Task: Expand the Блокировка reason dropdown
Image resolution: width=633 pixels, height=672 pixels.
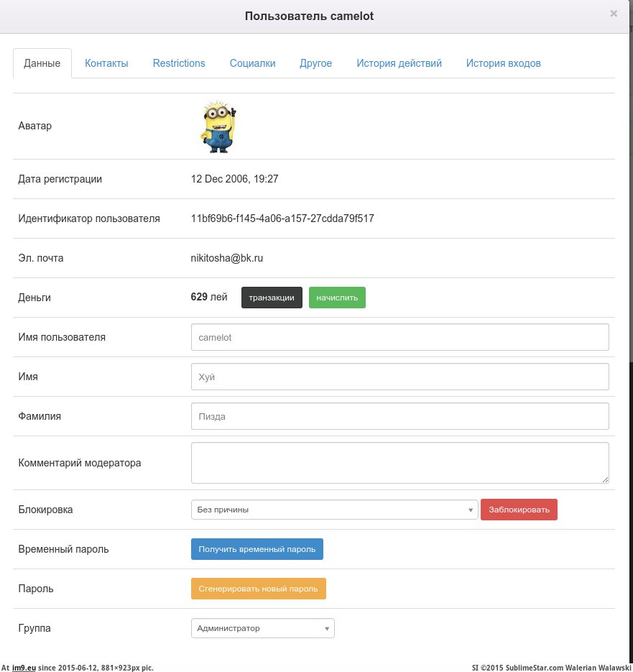Action: (x=334, y=510)
